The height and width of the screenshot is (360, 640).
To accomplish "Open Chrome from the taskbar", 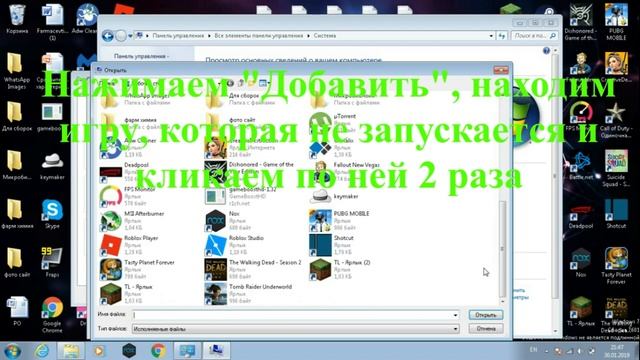I will pos(158,351).
